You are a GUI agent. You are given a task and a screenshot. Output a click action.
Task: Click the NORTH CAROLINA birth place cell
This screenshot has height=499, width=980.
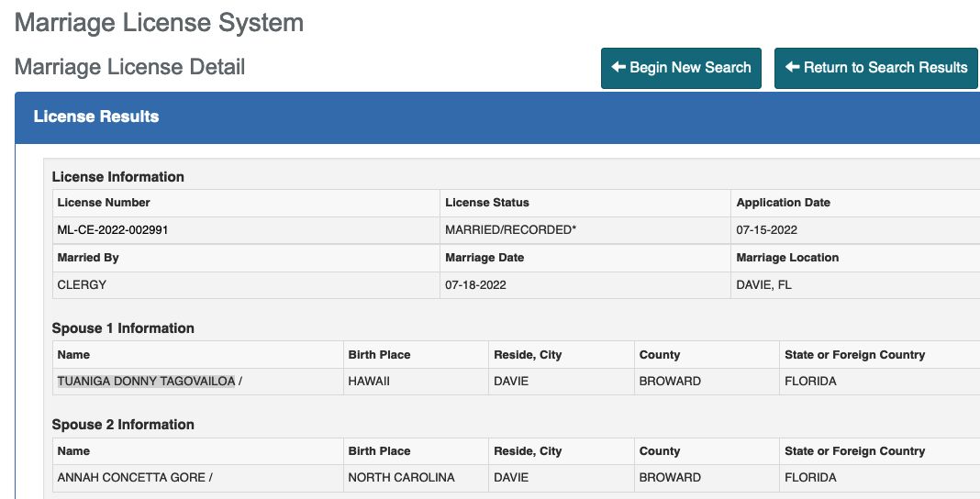click(401, 477)
